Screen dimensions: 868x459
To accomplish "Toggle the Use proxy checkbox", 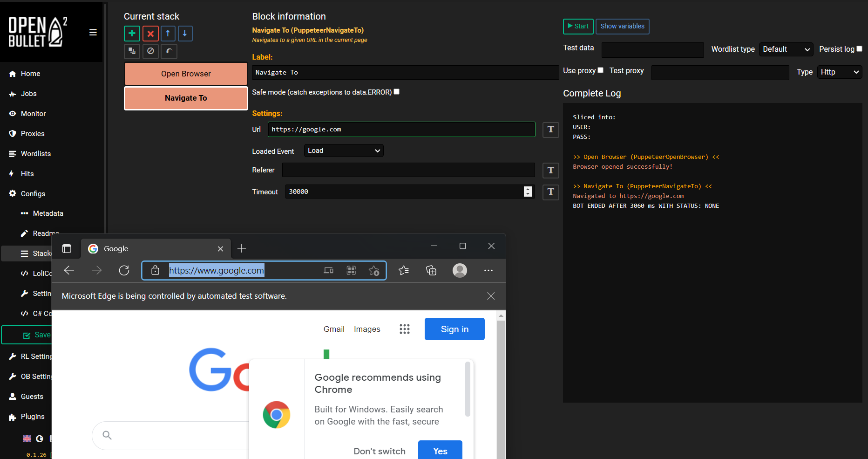I will [601, 70].
